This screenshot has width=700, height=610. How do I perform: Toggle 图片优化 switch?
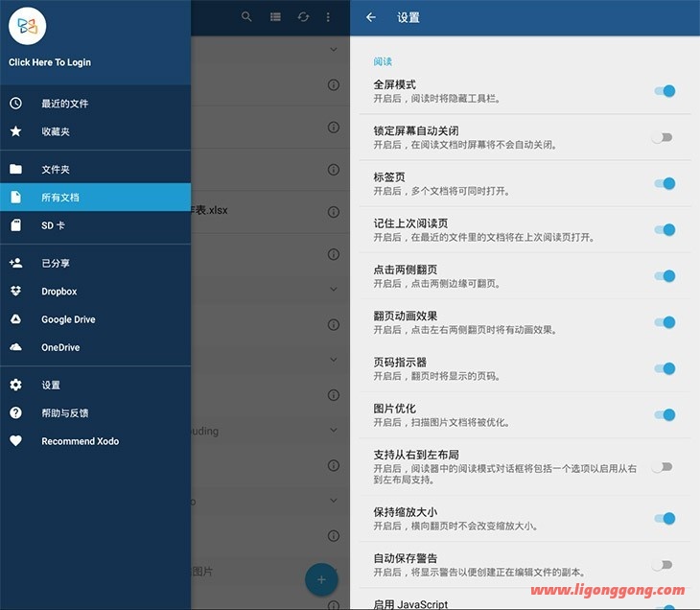(x=665, y=415)
